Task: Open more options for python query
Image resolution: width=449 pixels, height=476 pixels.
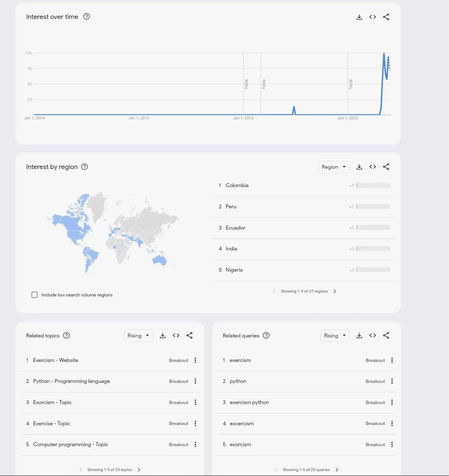Action: click(392, 381)
